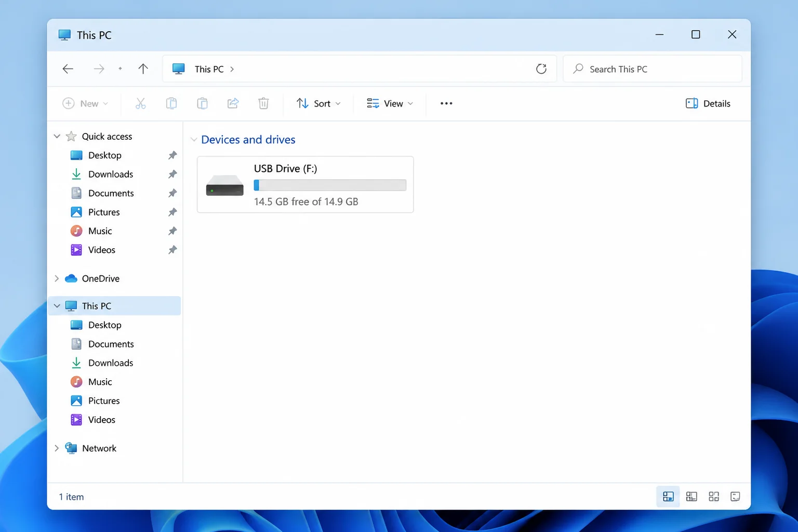
Task: Click the This PC address breadcrumb
Action: (x=209, y=69)
